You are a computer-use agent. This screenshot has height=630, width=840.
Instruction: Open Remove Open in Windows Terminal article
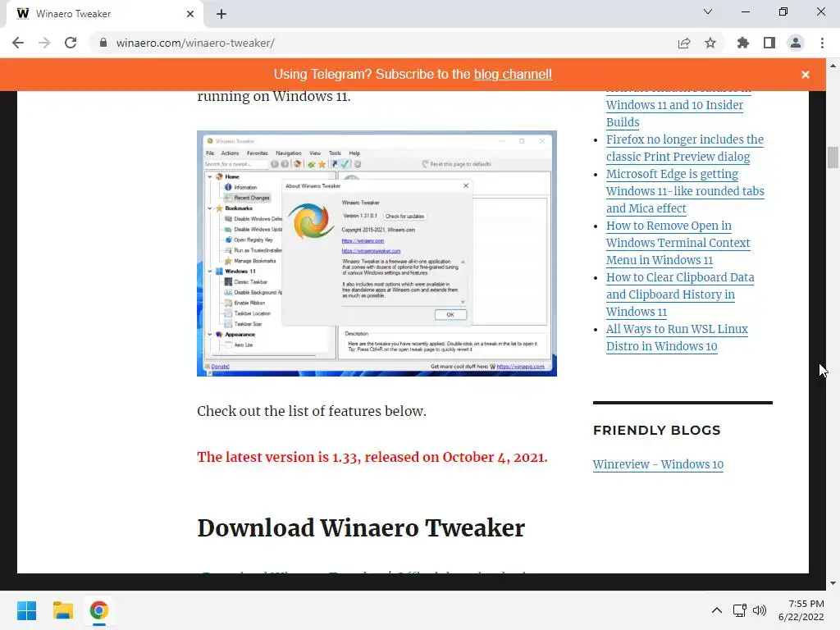(x=678, y=243)
